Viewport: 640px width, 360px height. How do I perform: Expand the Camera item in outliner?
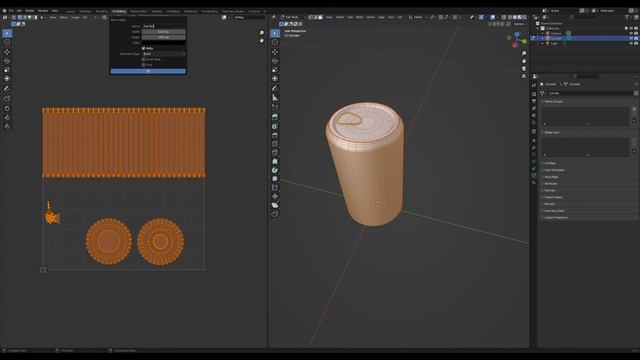pyautogui.click(x=543, y=33)
